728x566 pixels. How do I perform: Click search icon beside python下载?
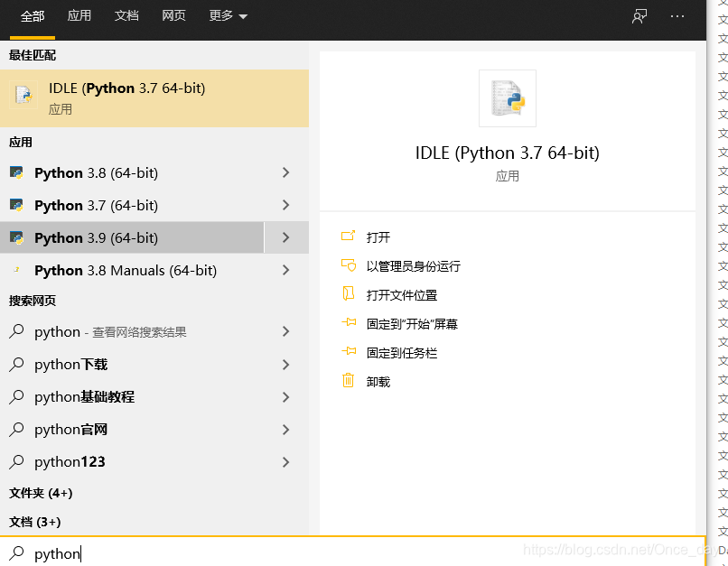coord(17,364)
